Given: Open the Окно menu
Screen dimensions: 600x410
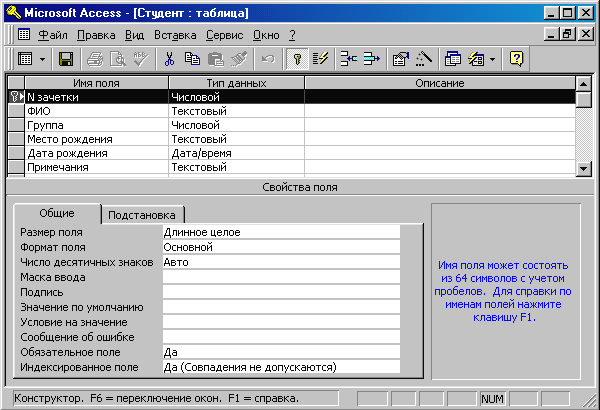Looking at the screenshot, I should pos(266,35).
